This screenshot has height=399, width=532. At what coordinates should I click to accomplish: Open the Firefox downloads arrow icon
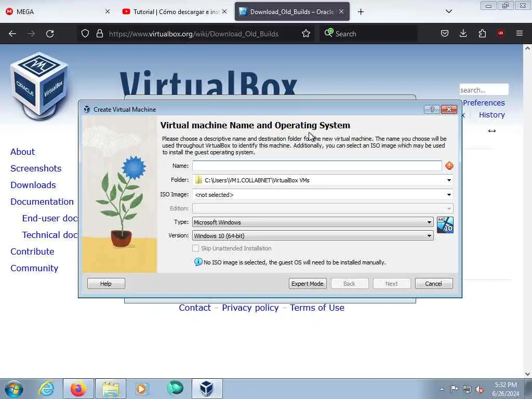point(463,34)
